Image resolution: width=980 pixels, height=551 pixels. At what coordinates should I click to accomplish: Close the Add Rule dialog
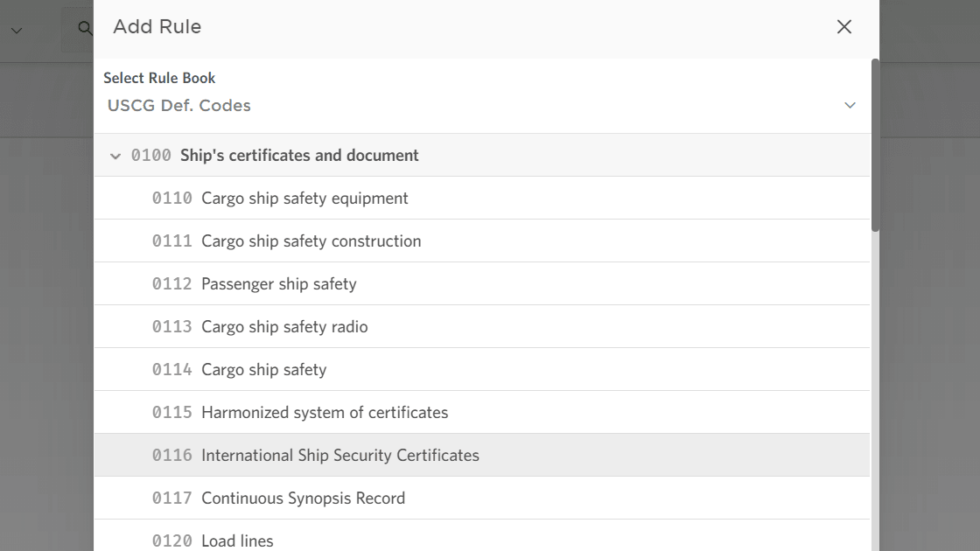844,27
